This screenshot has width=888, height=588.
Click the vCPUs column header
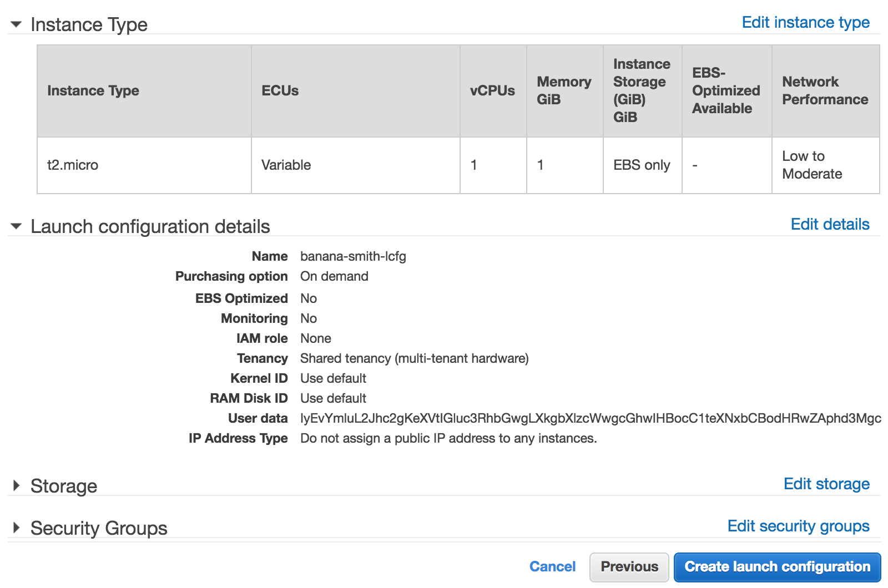[493, 91]
